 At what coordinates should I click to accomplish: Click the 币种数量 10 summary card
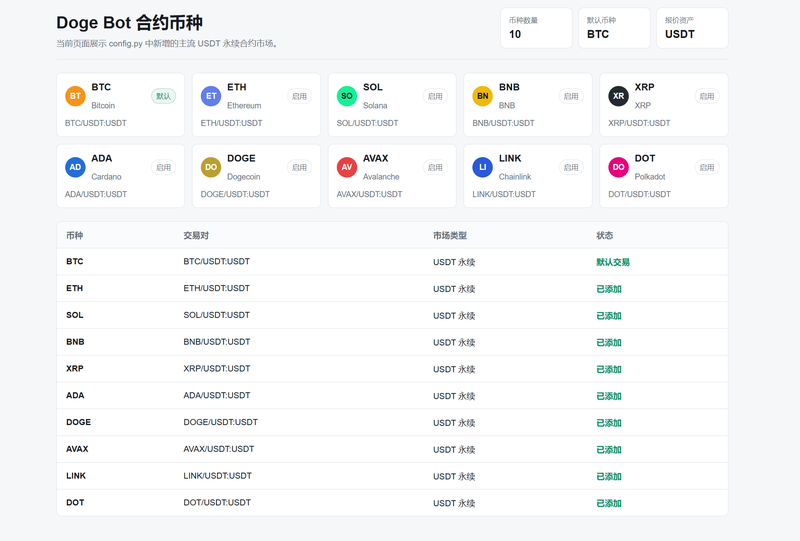(x=536, y=28)
